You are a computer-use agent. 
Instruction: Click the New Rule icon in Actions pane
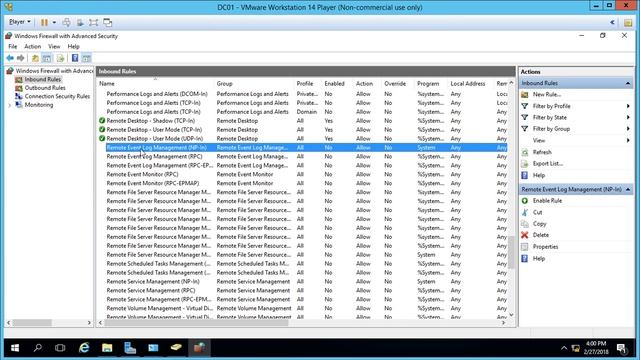pyautogui.click(x=525, y=94)
